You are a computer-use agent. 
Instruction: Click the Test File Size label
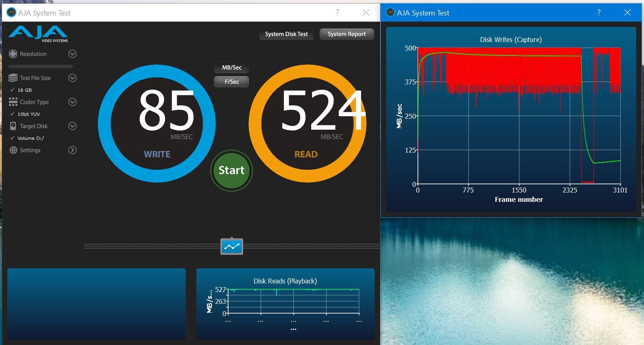(35, 78)
